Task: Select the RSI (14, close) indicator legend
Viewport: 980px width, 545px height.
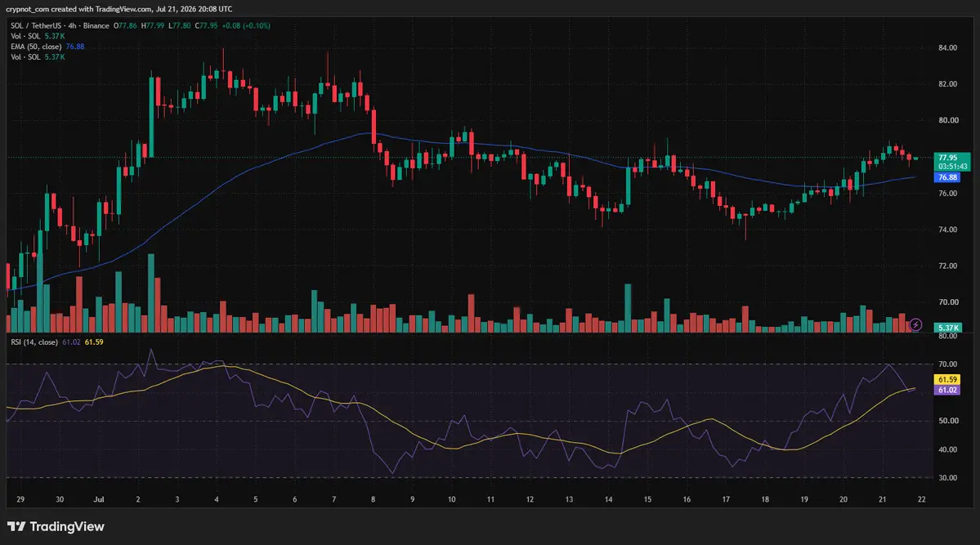Action: pos(34,342)
